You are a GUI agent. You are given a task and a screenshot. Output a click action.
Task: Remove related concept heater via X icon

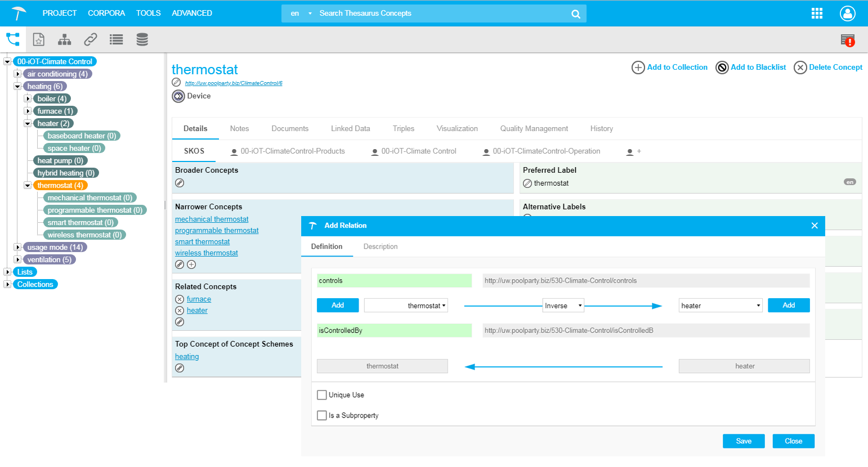click(x=180, y=311)
